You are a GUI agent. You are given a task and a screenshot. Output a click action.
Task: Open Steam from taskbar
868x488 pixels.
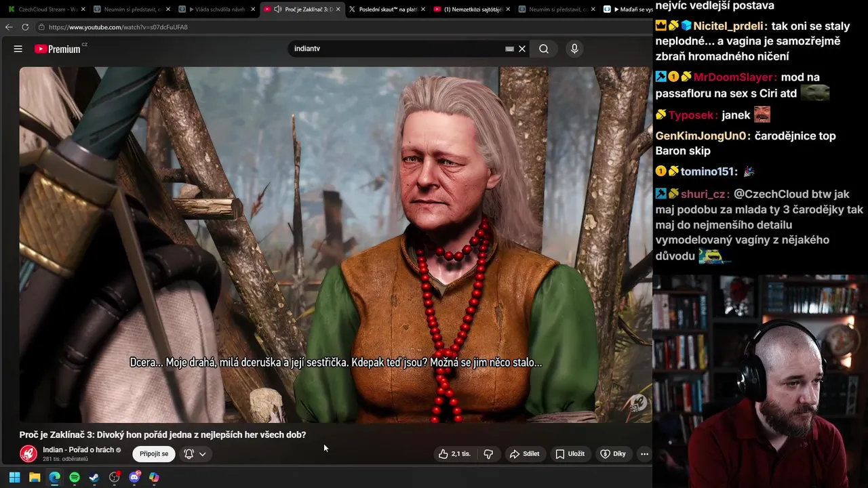coord(94,477)
